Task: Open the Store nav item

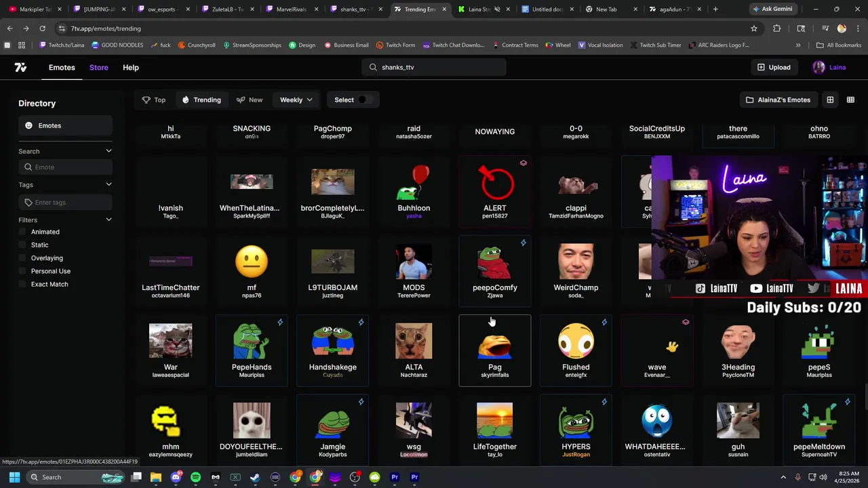Action: pos(99,67)
